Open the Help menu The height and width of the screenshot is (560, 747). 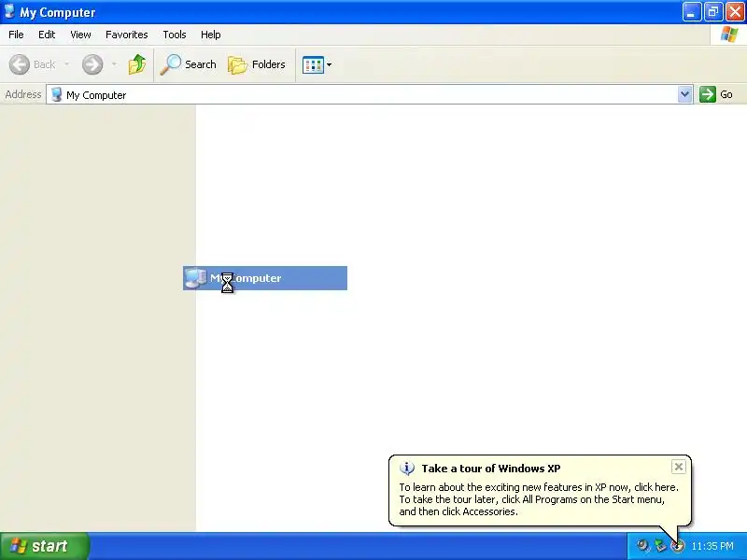coord(211,35)
